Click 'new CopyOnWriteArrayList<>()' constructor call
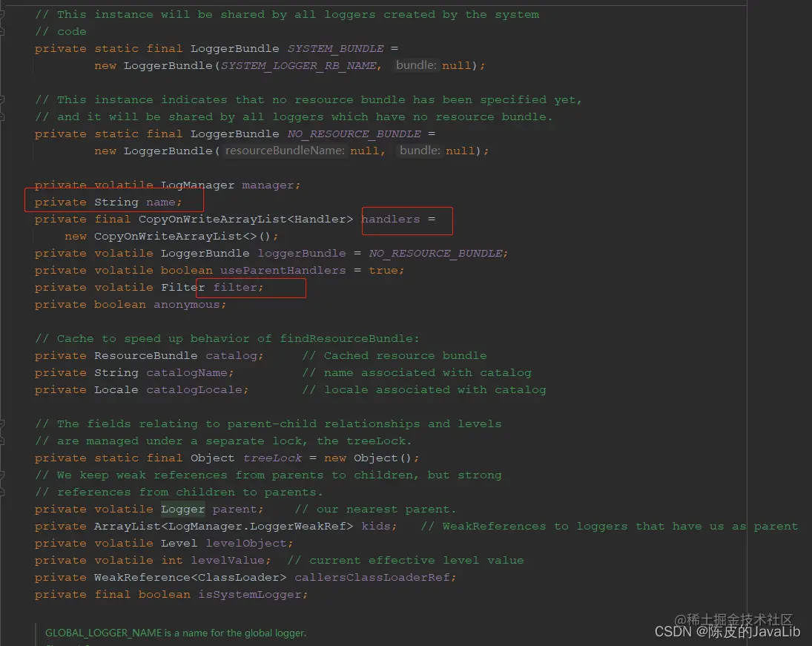Screen dimensions: 812x646 coord(168,237)
